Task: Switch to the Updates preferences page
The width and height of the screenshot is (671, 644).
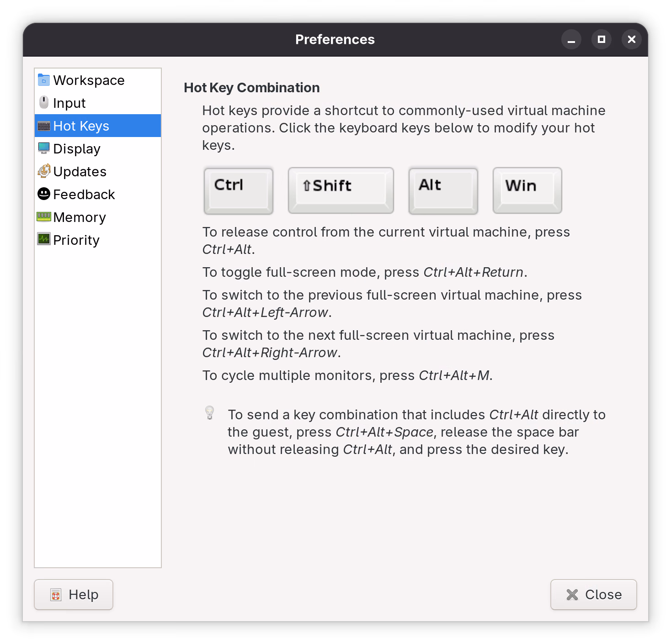Action: coord(79,171)
